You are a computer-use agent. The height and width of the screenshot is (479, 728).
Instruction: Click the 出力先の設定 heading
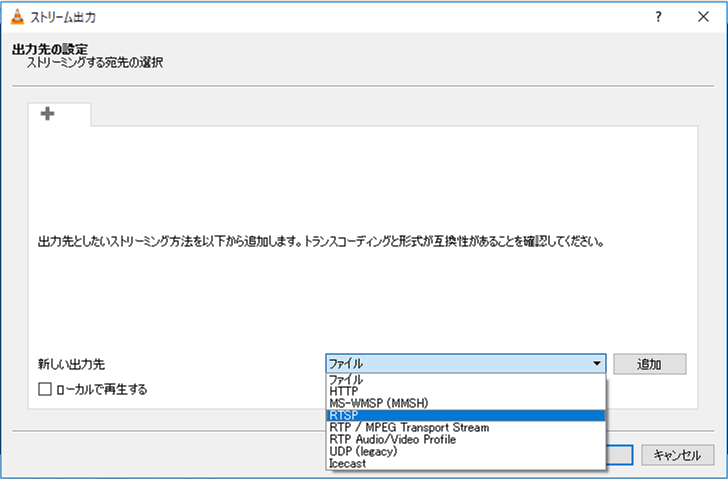point(50,49)
